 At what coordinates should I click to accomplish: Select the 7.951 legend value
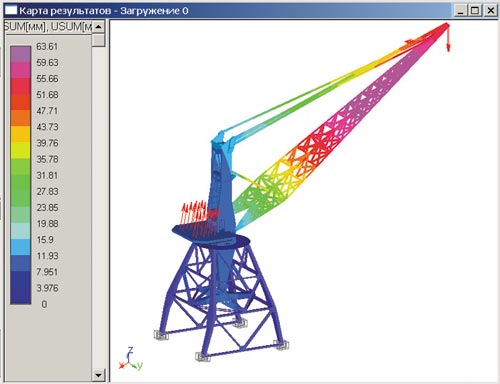click(47, 272)
